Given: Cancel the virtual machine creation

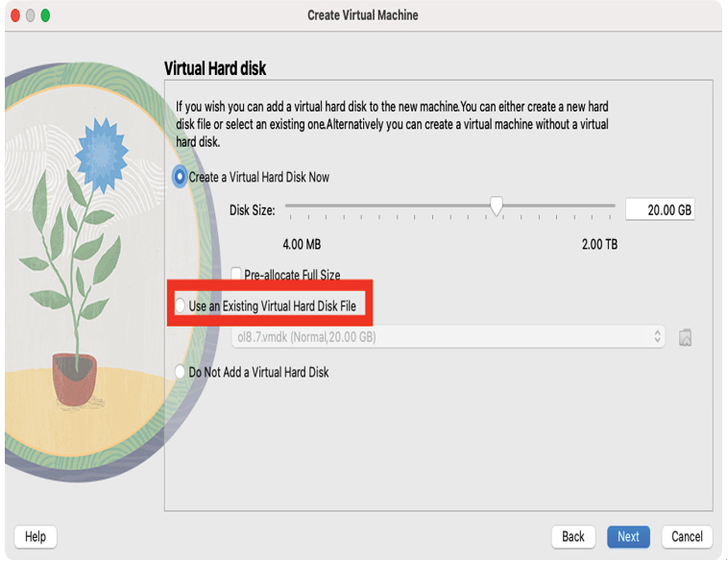Looking at the screenshot, I should tap(687, 536).
